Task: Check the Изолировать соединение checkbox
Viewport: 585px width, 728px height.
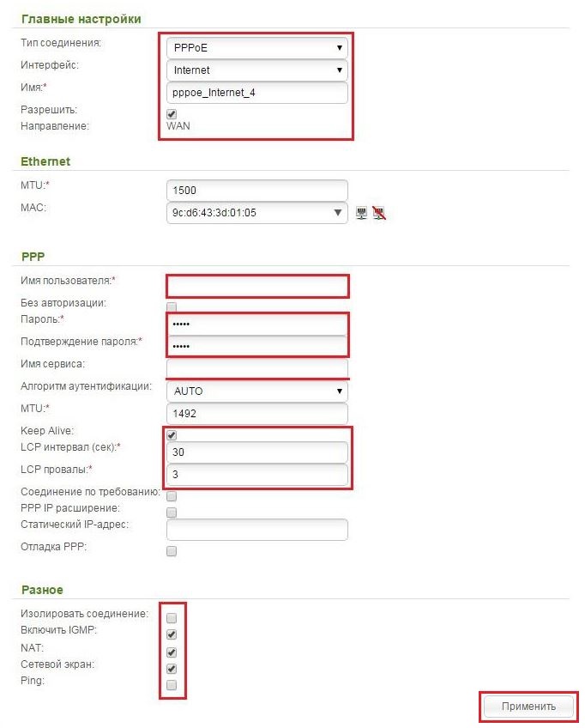Action: [x=172, y=618]
